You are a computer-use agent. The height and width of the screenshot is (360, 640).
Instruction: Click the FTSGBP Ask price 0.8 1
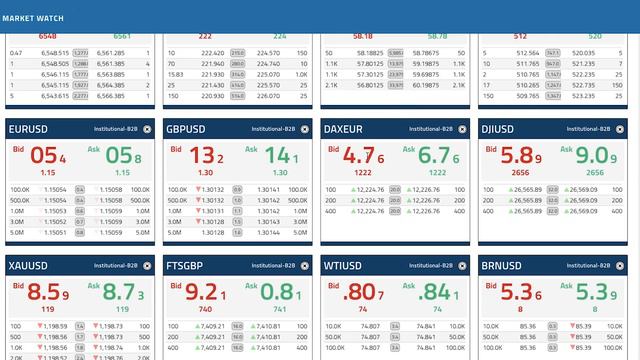(281, 292)
